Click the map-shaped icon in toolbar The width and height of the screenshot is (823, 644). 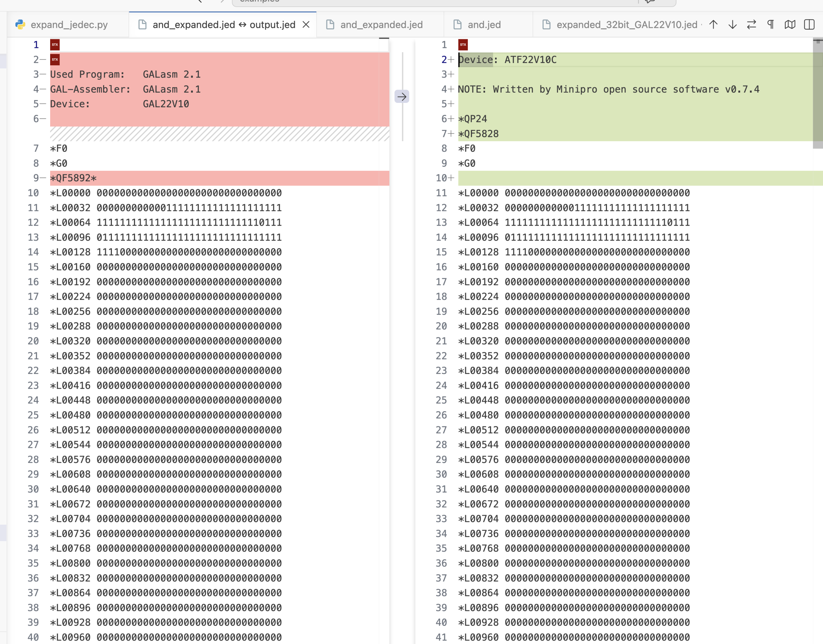point(790,25)
